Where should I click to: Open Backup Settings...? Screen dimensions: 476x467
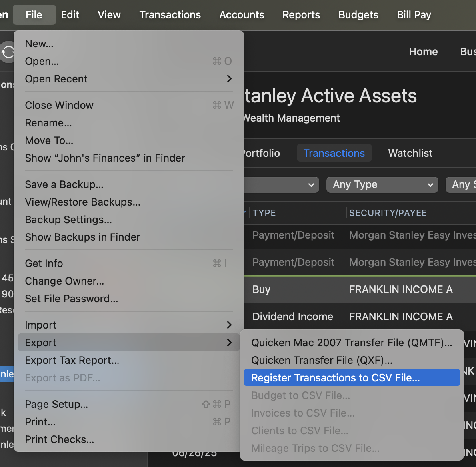click(129, 220)
